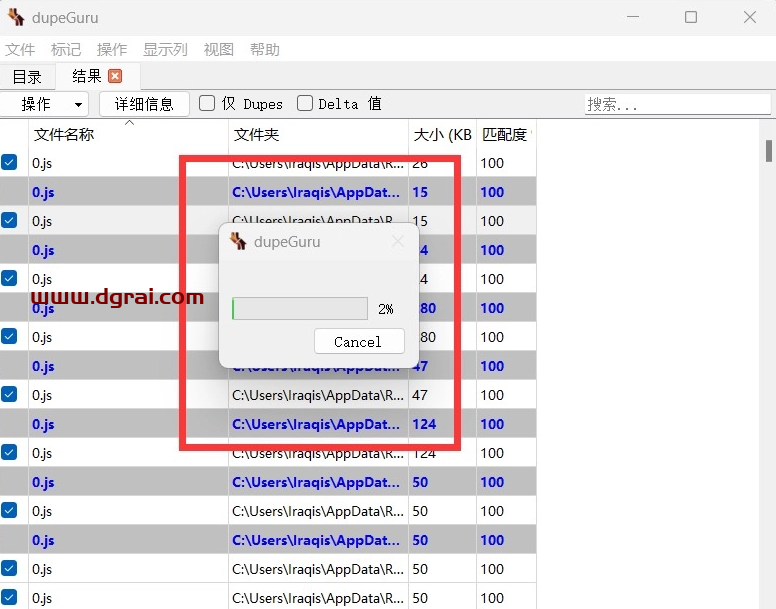Screen dimensions: 776x609
Task: Focus the 搜索... search field
Action: pyautogui.click(x=678, y=104)
